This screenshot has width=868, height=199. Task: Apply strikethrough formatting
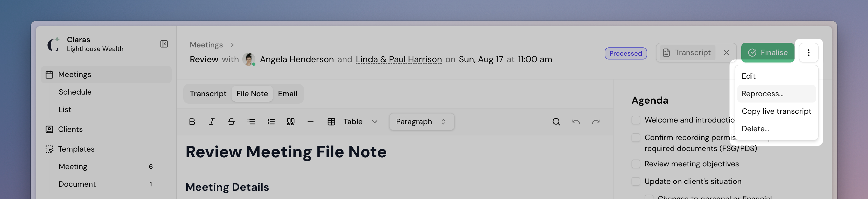coord(231,121)
